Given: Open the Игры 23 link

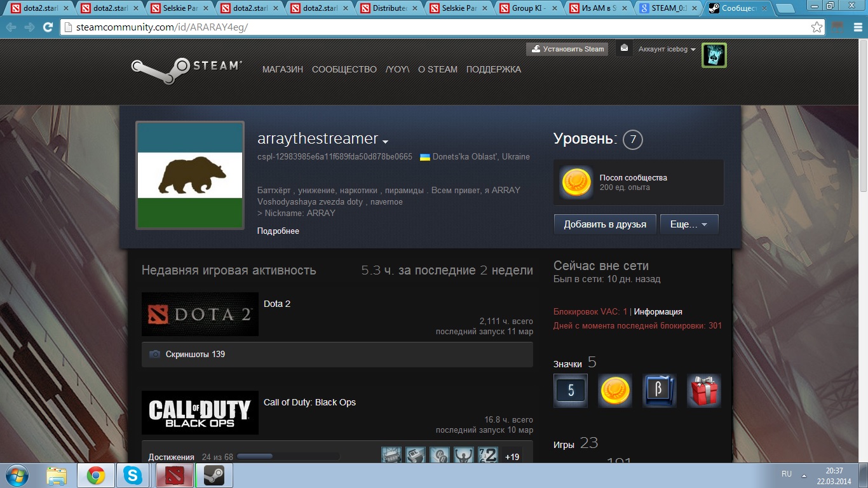Looking at the screenshot, I should point(576,444).
